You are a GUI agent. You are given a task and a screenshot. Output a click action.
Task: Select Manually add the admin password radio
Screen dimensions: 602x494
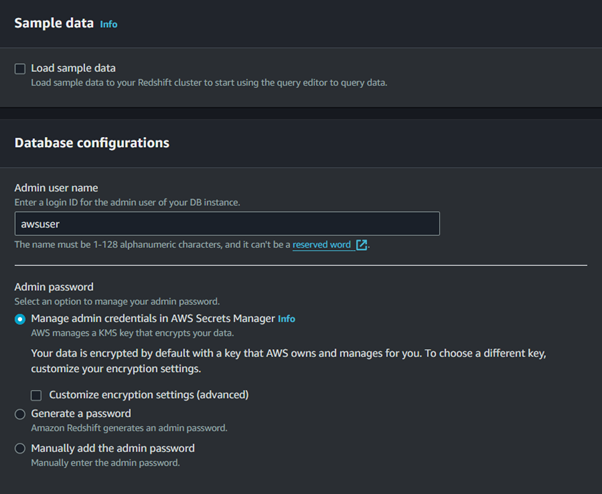pos(20,448)
